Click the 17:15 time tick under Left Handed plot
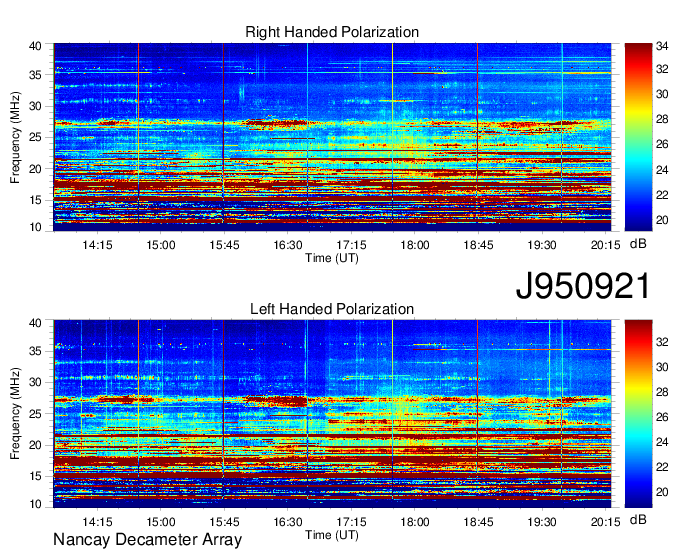Image resolution: width=680 pixels, height=552 pixels. [351, 522]
